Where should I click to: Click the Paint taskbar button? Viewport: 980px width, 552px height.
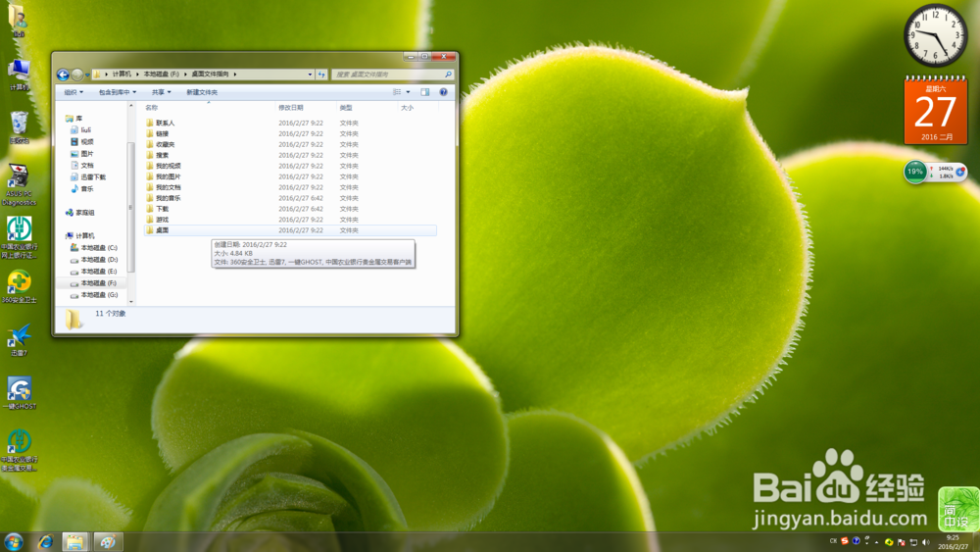point(108,542)
